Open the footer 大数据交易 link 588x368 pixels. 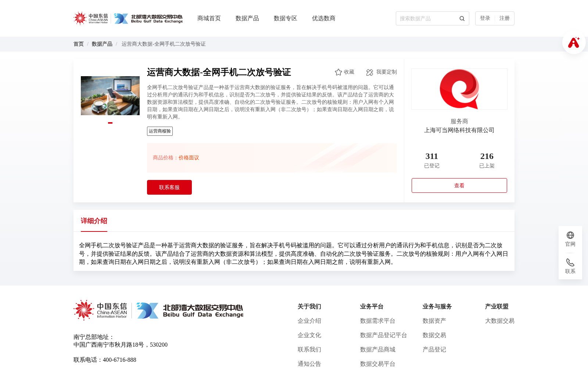point(500,321)
